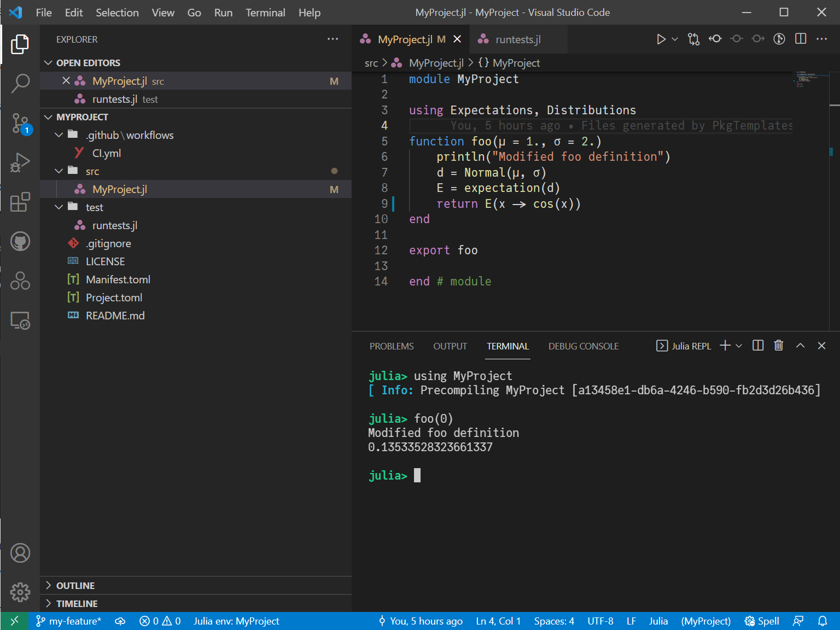The width and height of the screenshot is (840, 630).
Task: Expand the OUTLINE section
Action: tap(75, 586)
